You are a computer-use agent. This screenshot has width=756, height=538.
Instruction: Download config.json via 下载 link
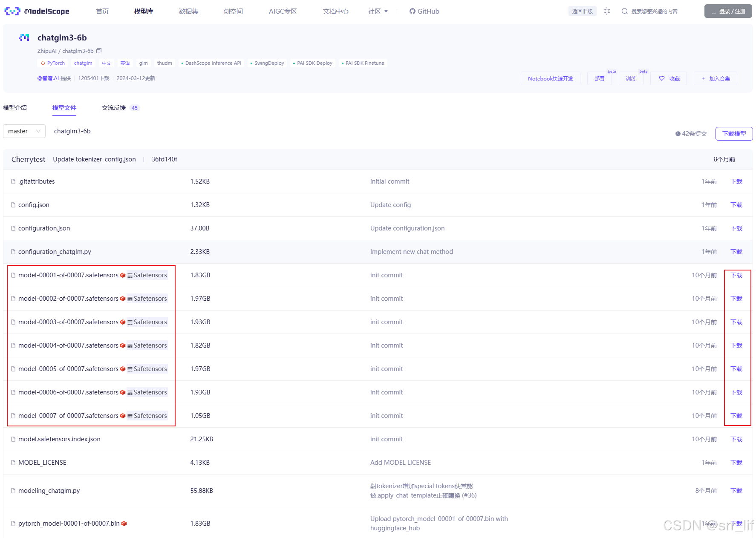point(736,205)
